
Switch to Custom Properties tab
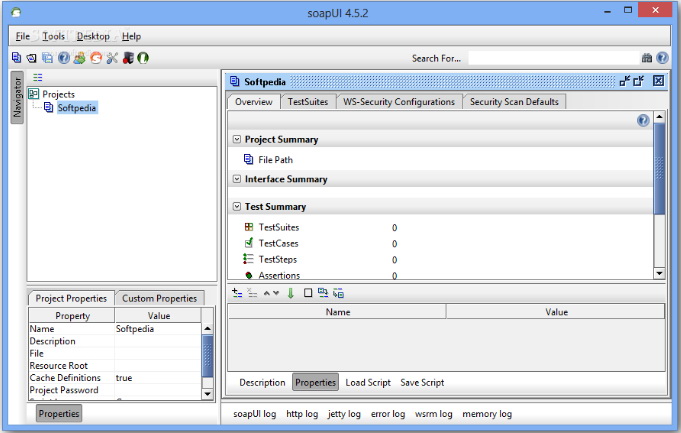[x=159, y=298]
